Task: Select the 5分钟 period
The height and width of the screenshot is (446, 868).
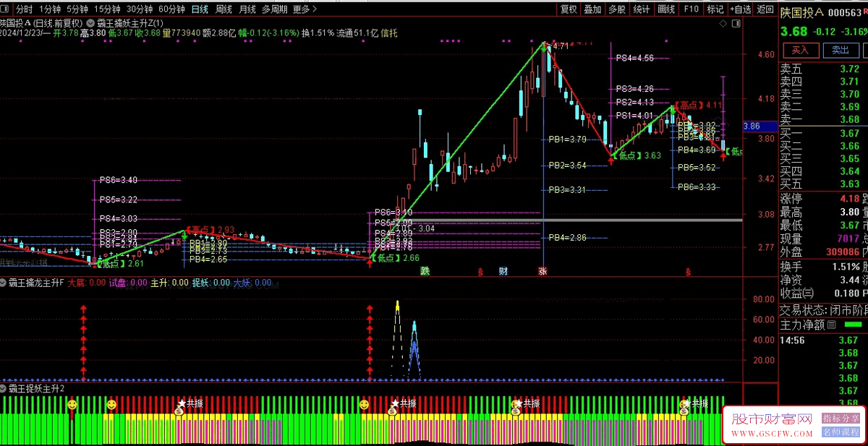Action: tap(77, 9)
